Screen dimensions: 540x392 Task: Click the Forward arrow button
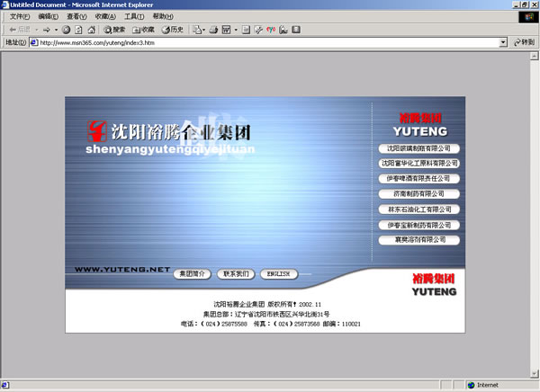tap(47, 30)
